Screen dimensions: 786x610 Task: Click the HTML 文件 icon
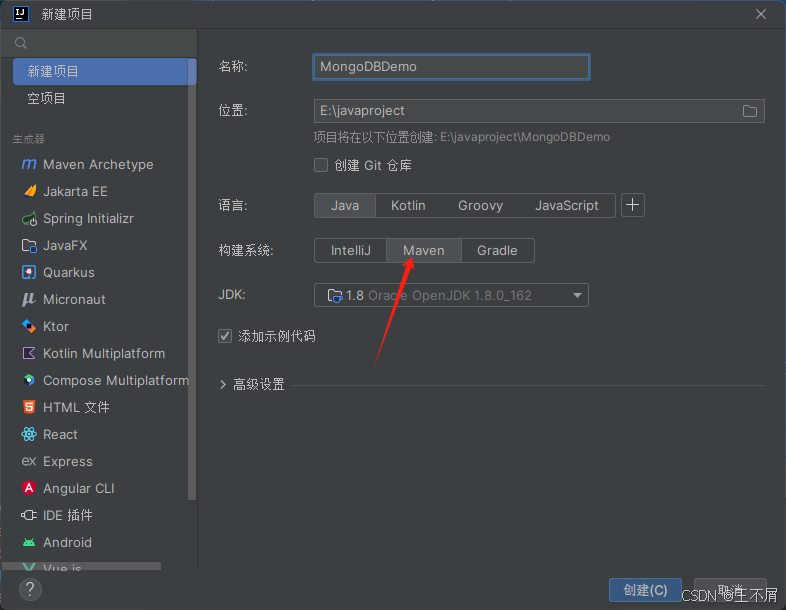29,408
